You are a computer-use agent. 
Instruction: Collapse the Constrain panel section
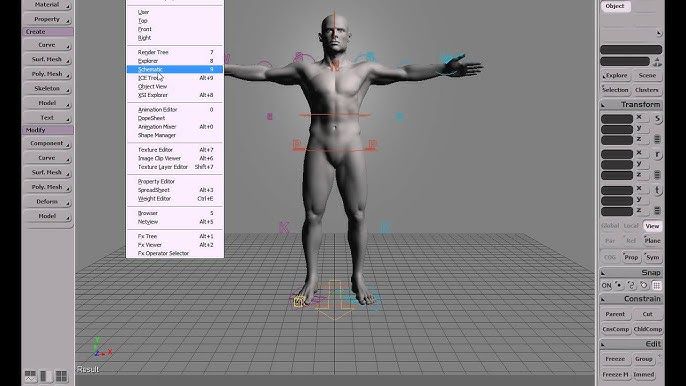tap(603, 300)
